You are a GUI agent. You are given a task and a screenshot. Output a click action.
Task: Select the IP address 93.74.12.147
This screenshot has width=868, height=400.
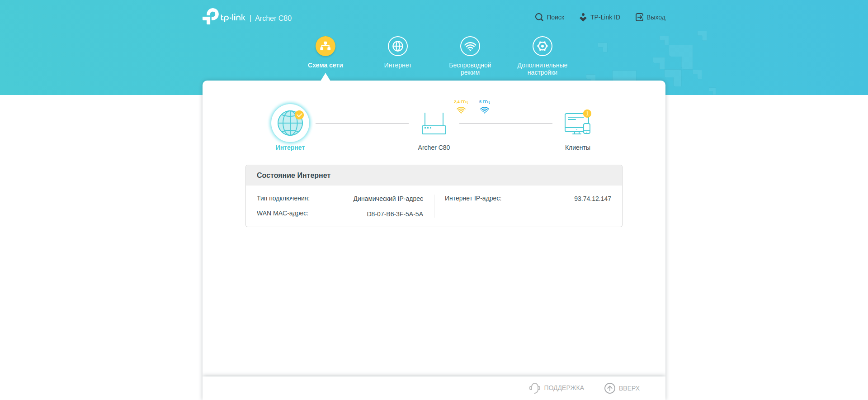coord(593,199)
